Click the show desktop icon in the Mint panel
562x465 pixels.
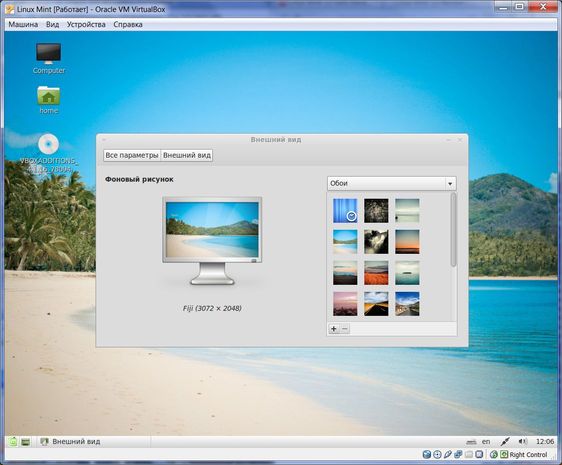[25, 442]
